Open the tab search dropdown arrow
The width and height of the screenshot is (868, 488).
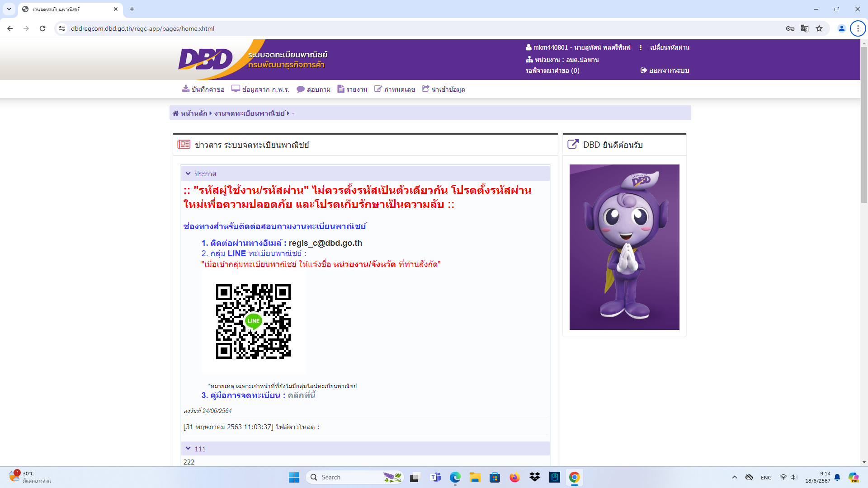point(9,9)
